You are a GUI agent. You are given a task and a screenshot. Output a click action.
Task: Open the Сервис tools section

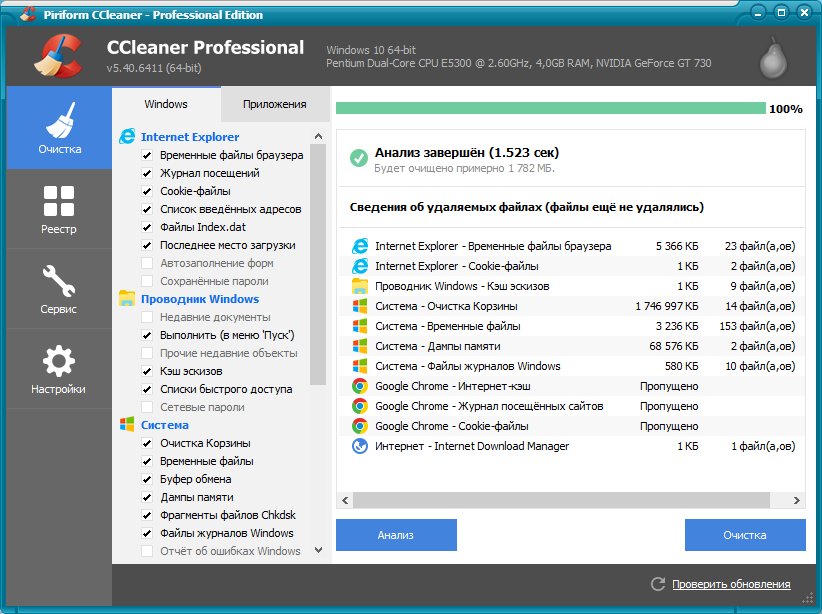pyautogui.click(x=59, y=289)
